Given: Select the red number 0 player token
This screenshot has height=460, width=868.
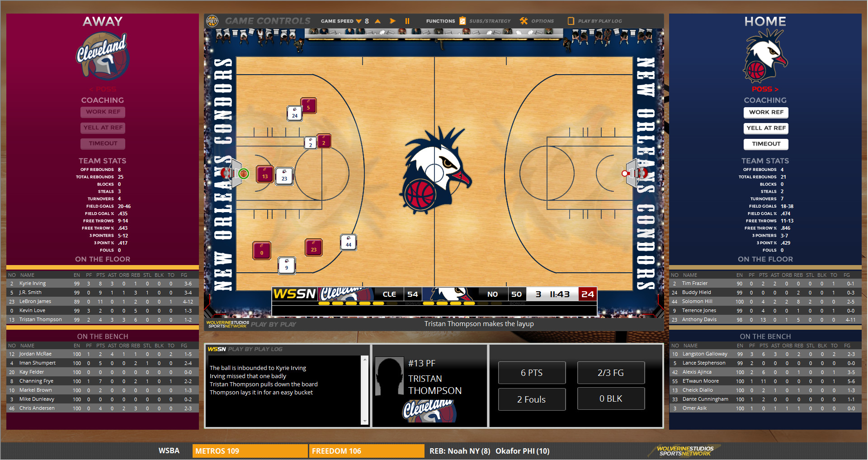Looking at the screenshot, I should [x=262, y=251].
